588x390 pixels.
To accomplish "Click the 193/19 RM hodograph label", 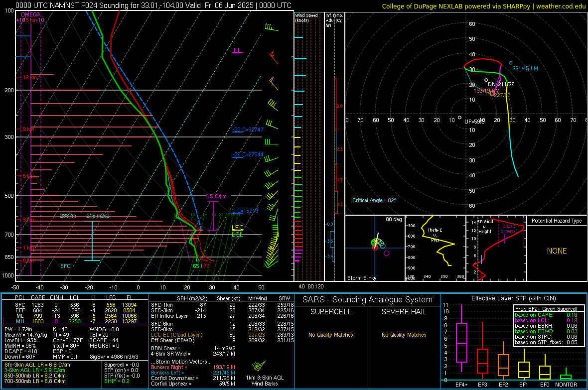I will 486,91.
